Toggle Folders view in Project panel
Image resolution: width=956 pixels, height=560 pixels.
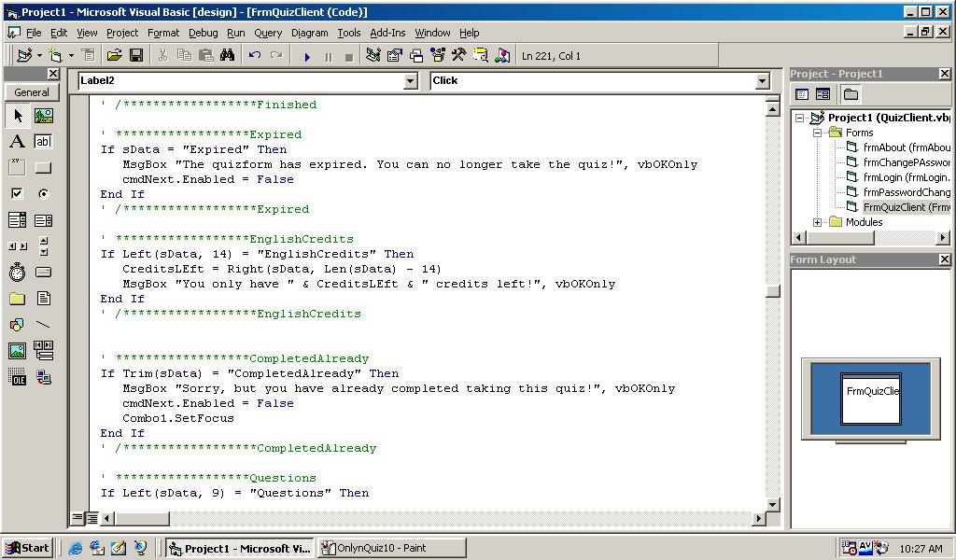click(x=851, y=94)
